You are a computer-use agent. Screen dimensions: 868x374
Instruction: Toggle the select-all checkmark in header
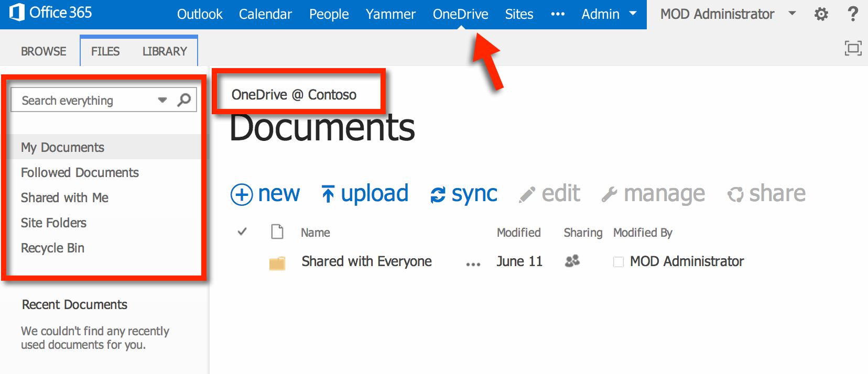pos(242,231)
